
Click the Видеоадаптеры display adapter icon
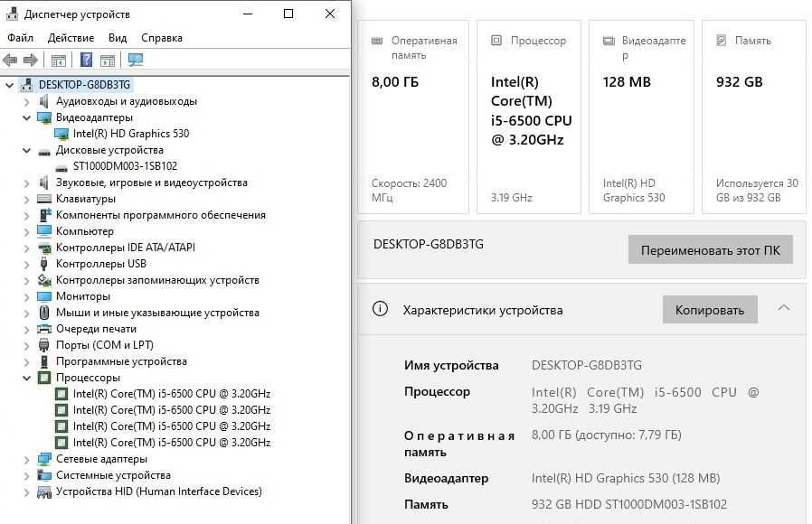tap(44, 117)
